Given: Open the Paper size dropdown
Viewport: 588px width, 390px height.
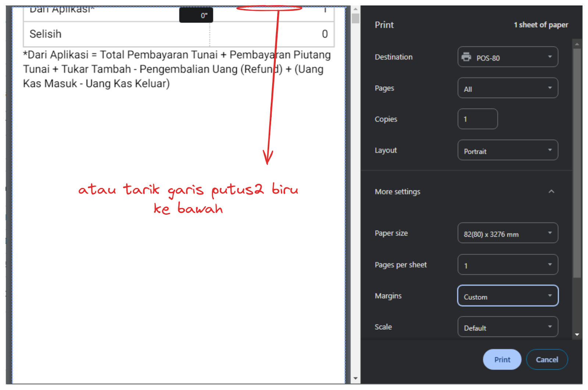Looking at the screenshot, I should click(508, 233).
